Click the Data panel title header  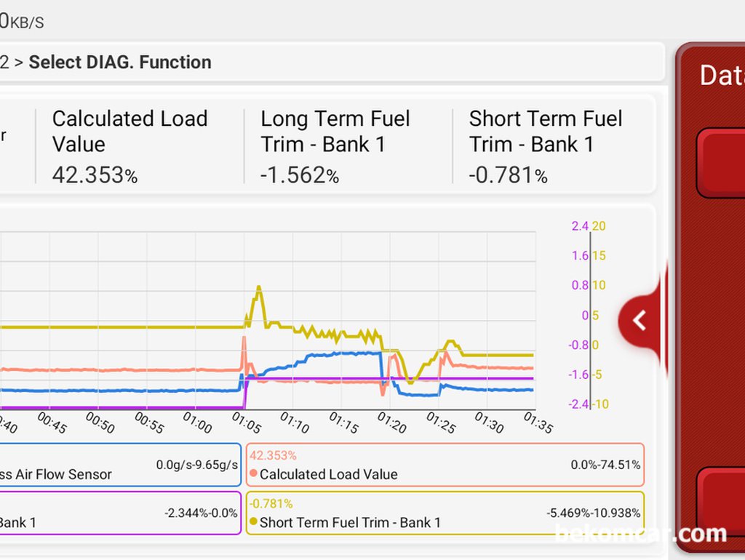click(x=722, y=75)
